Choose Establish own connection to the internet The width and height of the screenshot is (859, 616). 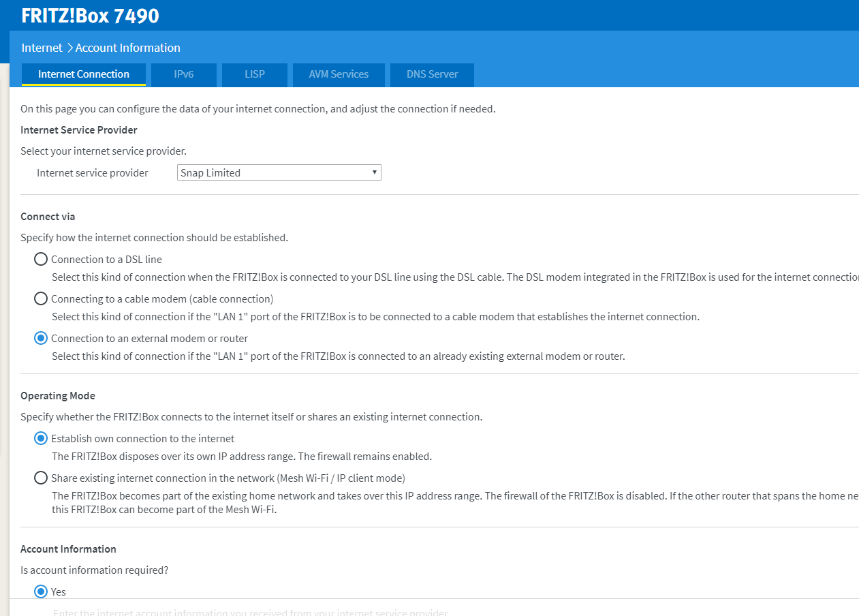[41, 438]
